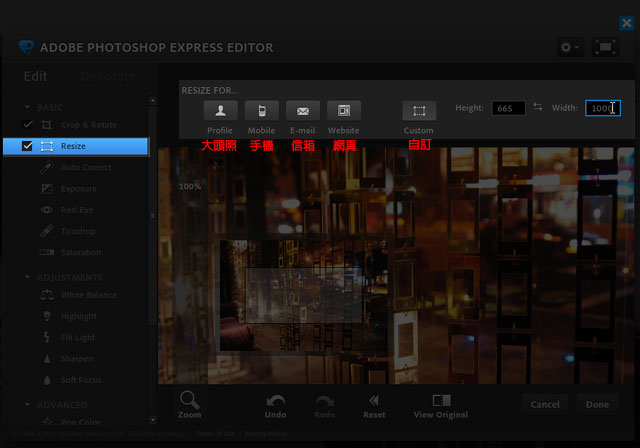The width and height of the screenshot is (640, 448).
Task: Toggle fullscreen view icon
Action: [x=605, y=47]
